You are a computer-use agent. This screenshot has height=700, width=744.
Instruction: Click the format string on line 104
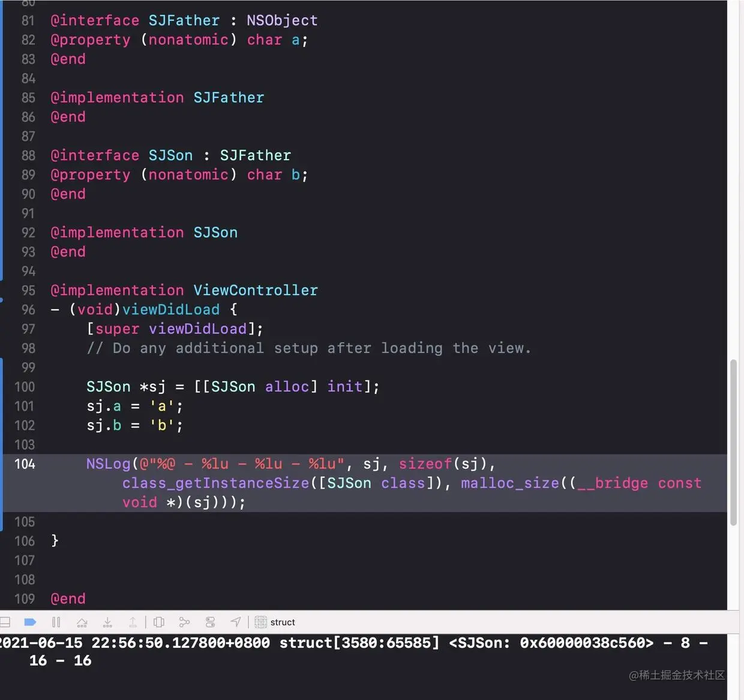[x=242, y=464]
